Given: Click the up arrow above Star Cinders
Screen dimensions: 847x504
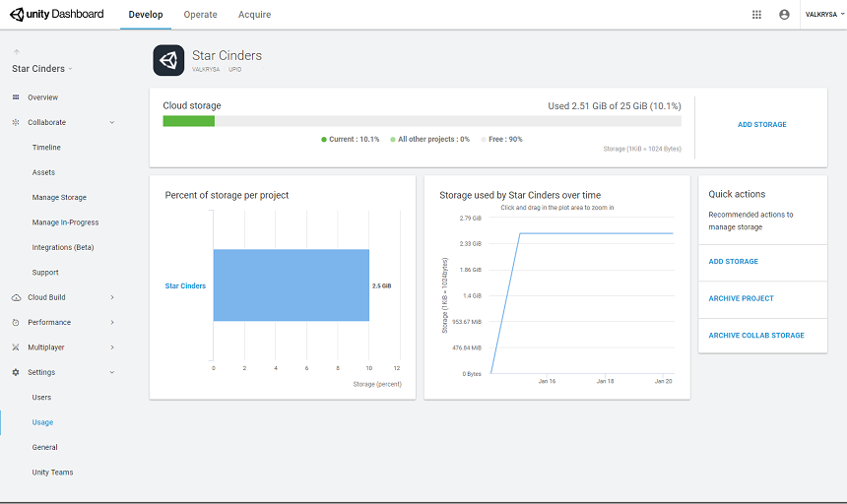Looking at the screenshot, I should pyautogui.click(x=16, y=52).
